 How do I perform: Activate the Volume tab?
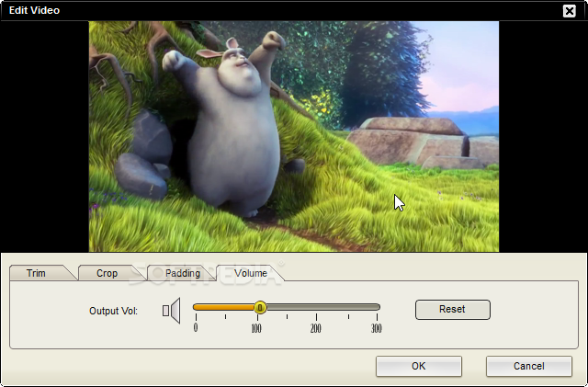251,273
